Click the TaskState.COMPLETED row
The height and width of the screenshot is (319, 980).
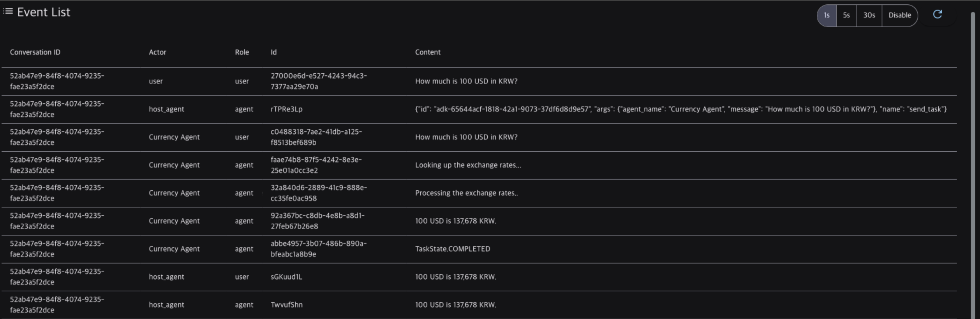[x=452, y=249]
